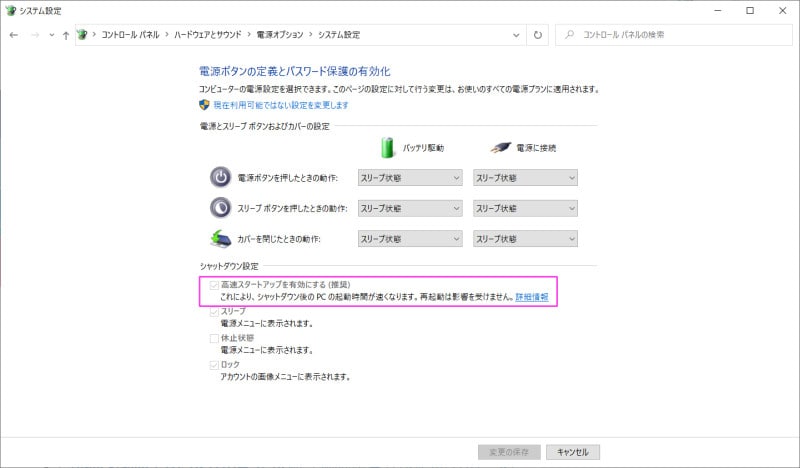Select システム設定 breadcrumb in address bar

(339, 35)
